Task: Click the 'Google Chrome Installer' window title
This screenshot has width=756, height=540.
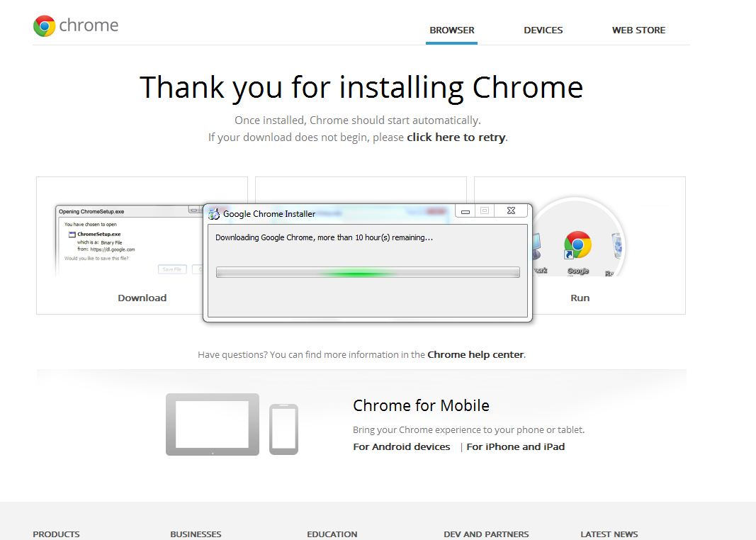Action: pyautogui.click(x=269, y=214)
